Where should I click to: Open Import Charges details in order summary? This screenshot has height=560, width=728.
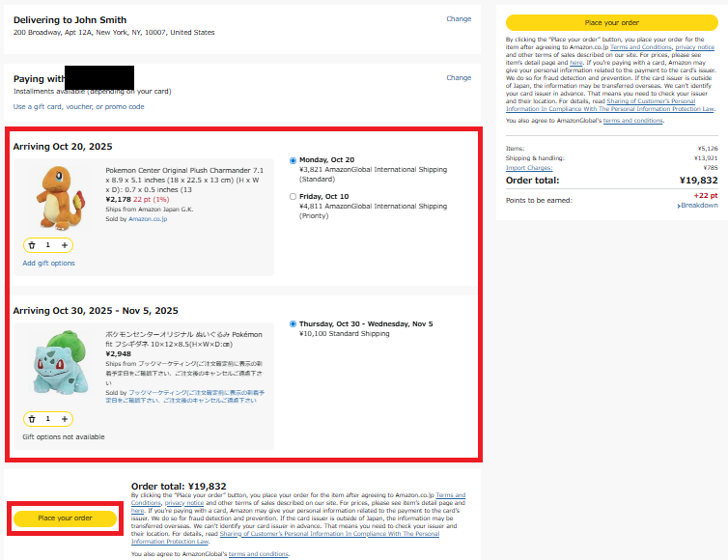pos(528,167)
